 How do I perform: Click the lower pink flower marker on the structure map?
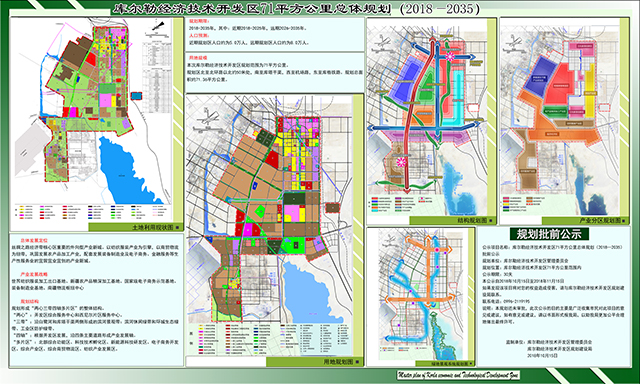click(x=402, y=162)
